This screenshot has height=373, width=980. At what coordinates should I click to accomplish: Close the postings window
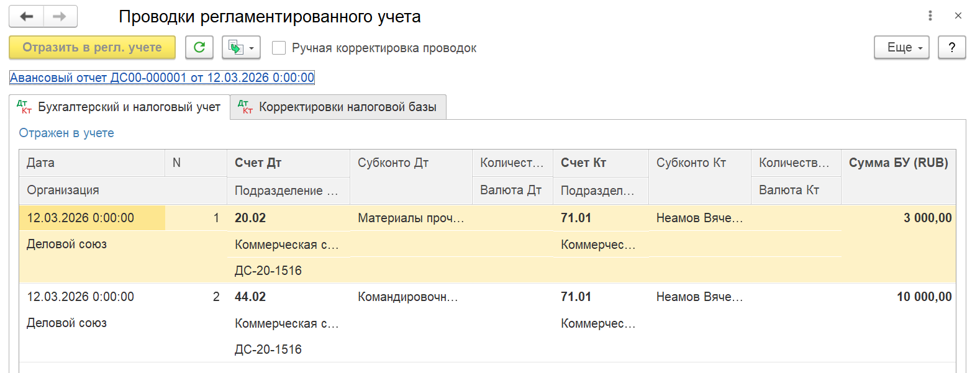tap(958, 16)
